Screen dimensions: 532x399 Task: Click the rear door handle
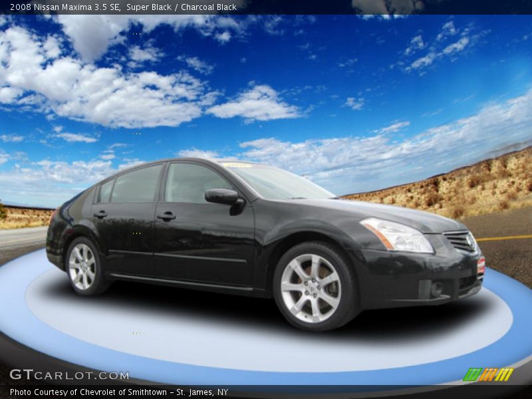click(100, 214)
